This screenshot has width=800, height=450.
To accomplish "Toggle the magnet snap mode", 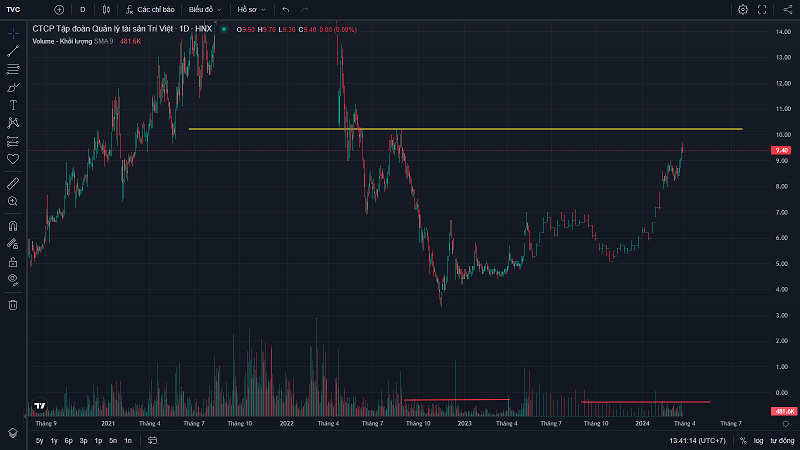I will pos(13,225).
